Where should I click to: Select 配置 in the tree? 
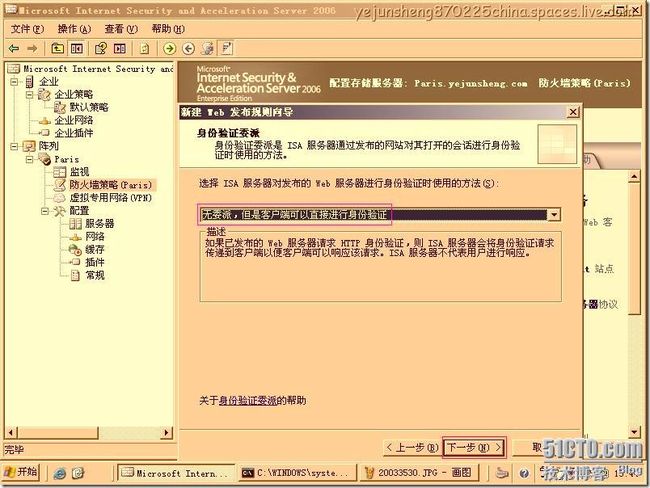(79, 211)
